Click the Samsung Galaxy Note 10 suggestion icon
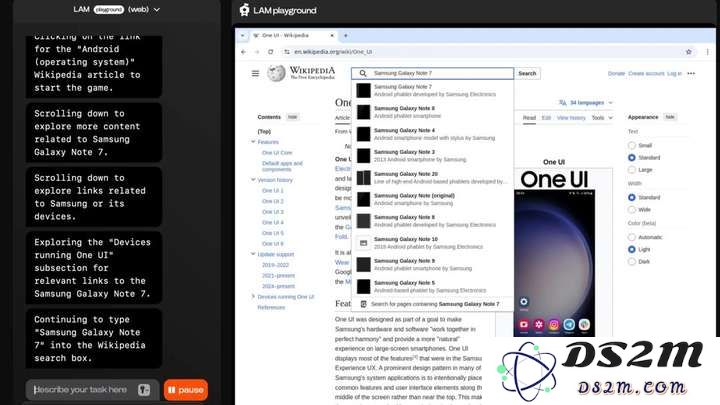Image resolution: width=720 pixels, height=405 pixels. 363,243
